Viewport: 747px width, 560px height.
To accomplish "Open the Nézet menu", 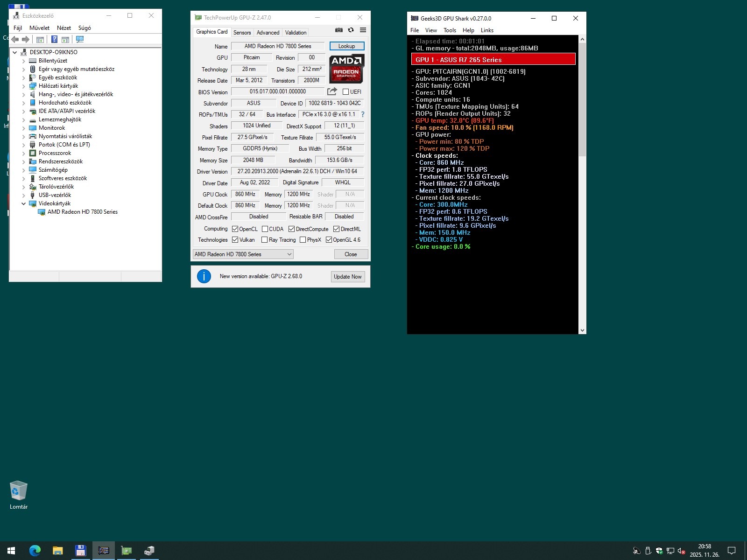I will (64, 28).
